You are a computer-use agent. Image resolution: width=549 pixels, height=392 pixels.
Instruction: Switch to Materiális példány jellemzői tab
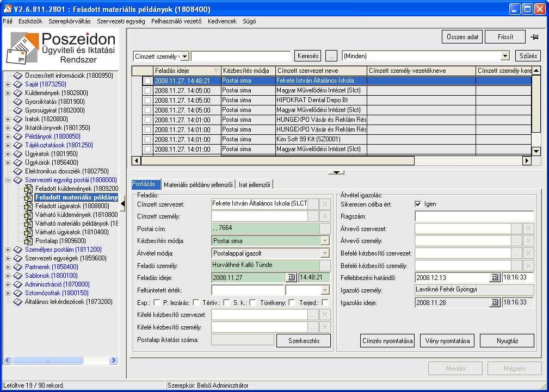click(198, 184)
